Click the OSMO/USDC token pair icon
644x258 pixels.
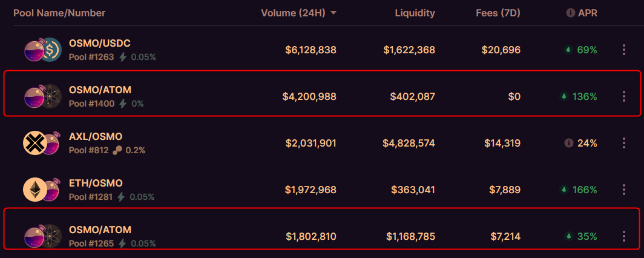42,50
